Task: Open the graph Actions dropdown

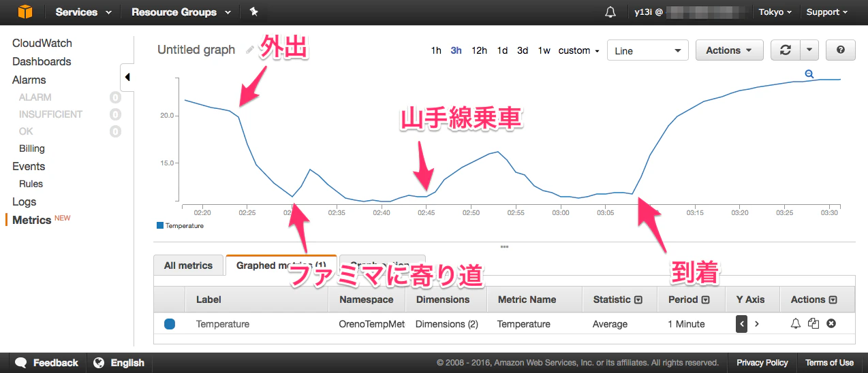Action: (729, 50)
